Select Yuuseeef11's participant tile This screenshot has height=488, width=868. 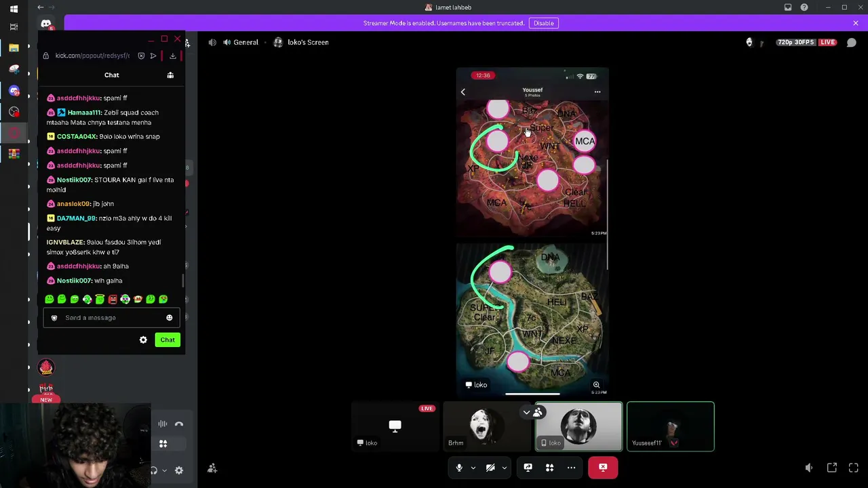[x=671, y=426]
